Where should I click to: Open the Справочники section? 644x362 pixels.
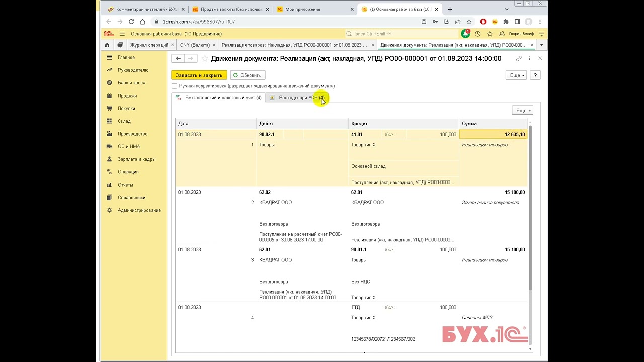tap(131, 198)
